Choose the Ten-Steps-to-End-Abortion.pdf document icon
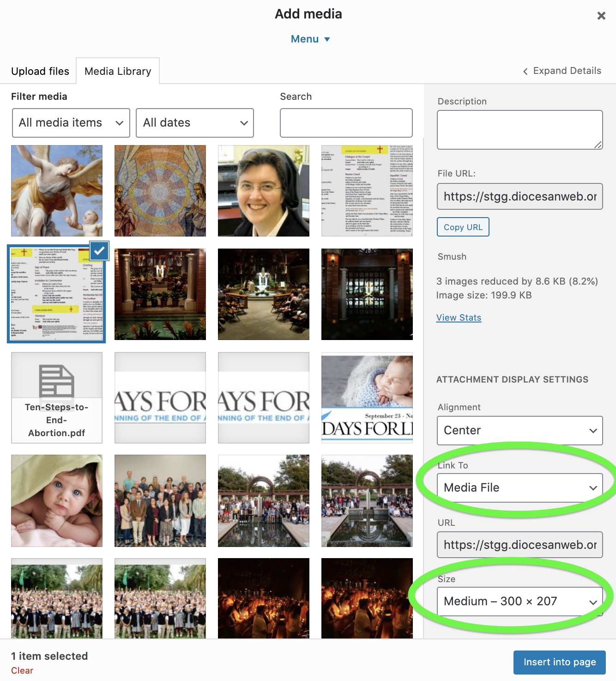616x681 pixels. click(x=57, y=398)
